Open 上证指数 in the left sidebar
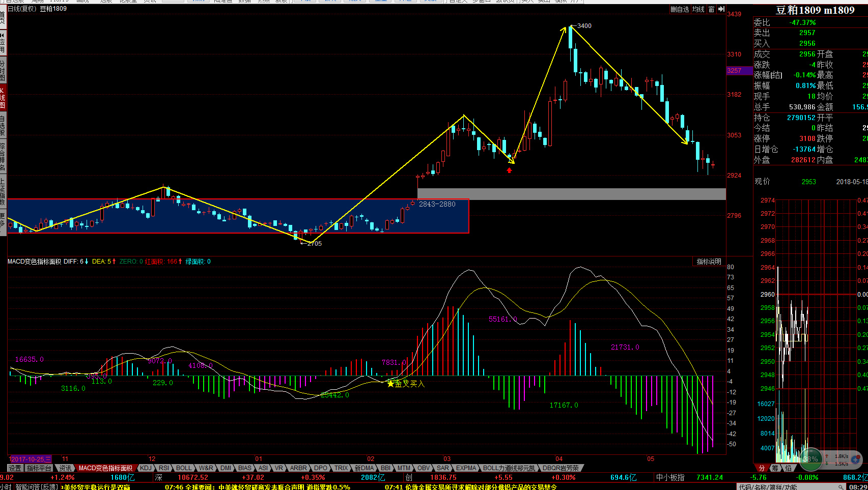 (x=3, y=191)
